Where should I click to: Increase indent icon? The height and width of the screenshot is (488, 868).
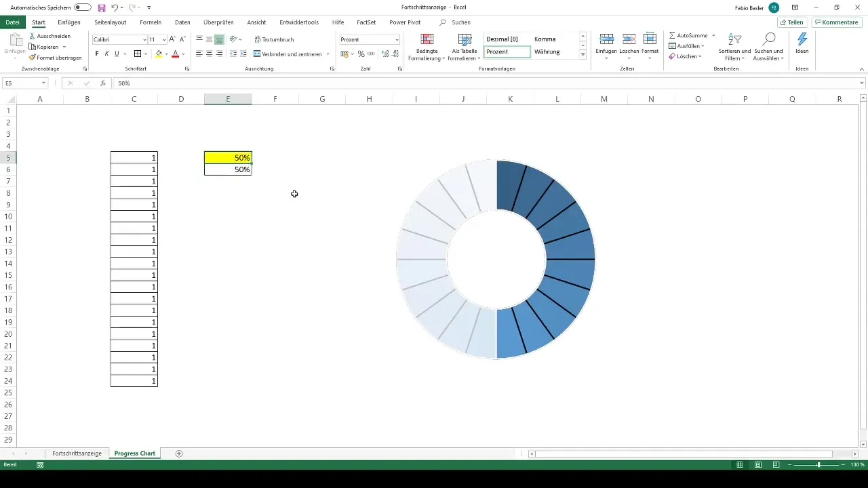tap(243, 54)
